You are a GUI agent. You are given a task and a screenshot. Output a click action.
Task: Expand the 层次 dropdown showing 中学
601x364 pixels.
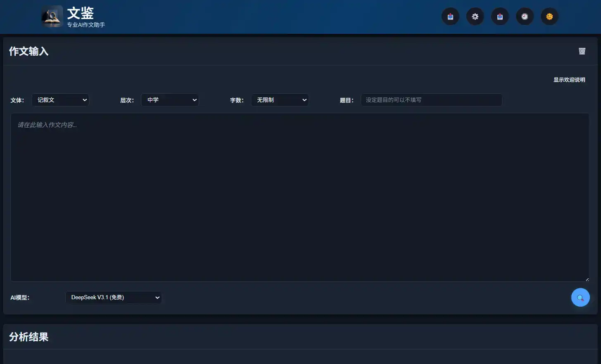pos(170,100)
